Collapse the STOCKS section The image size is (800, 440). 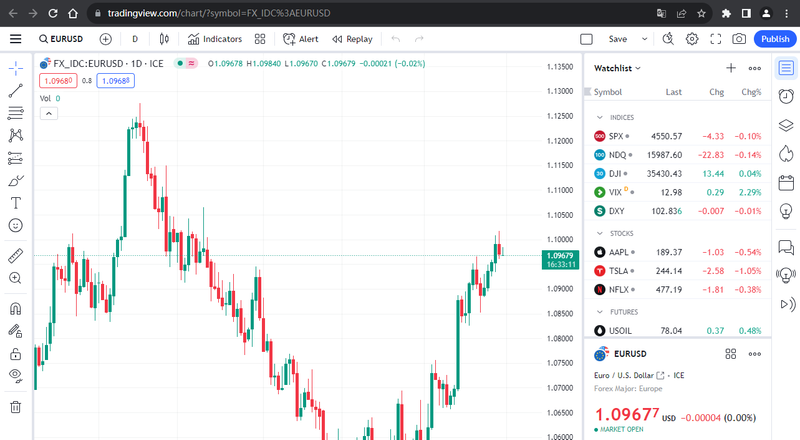point(600,233)
